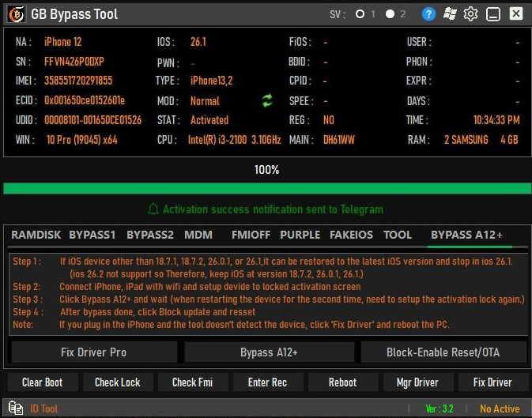Screen dimensions: 532x418
Task: Click the green refresh arrows icon
Action: pyautogui.click(x=267, y=101)
